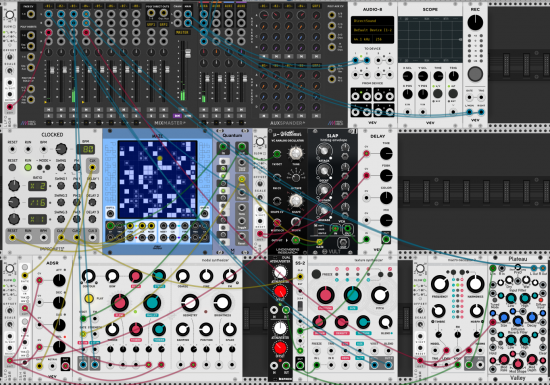Image resolution: width=550 pixels, height=385 pixels.
Task: Toggle the X/Y mode button on Scope
Action: pyautogui.click(x=437, y=94)
